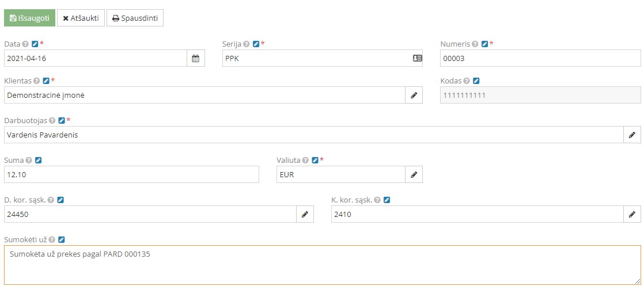The height and width of the screenshot is (290, 644).
Task: Cancel using the Atšaukti button
Action: pyautogui.click(x=81, y=18)
